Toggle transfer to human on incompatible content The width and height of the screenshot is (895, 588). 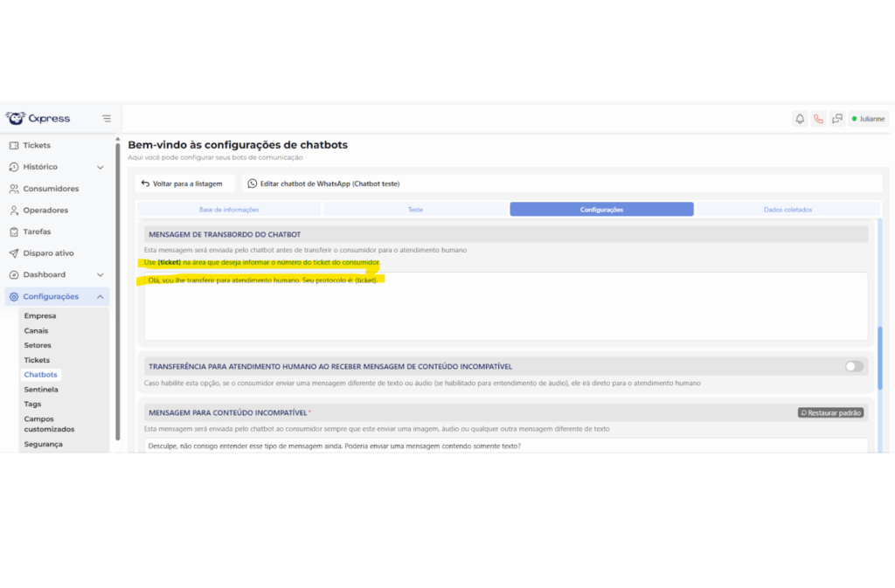[854, 367]
